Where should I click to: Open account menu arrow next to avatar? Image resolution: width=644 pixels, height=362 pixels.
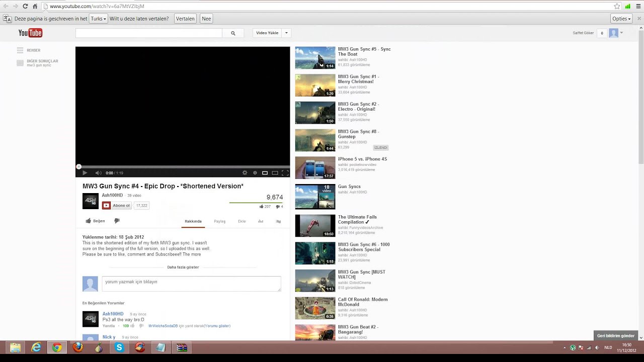click(621, 33)
